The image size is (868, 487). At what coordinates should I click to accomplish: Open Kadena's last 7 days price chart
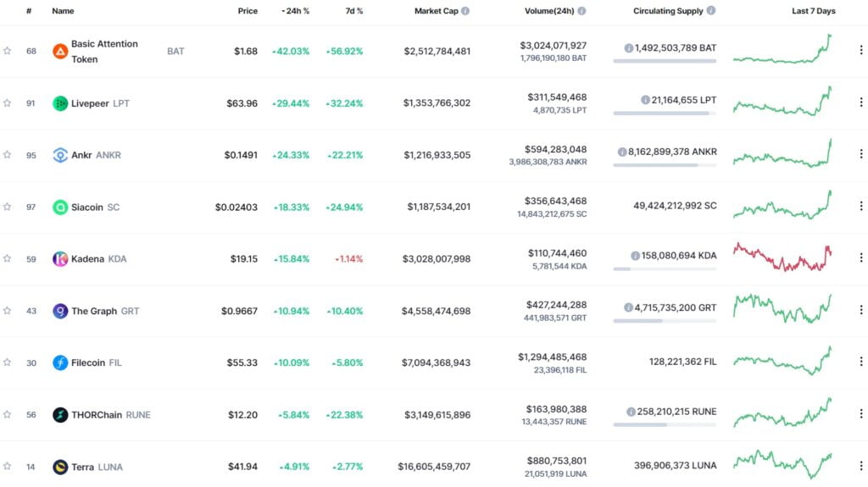pyautogui.click(x=782, y=257)
